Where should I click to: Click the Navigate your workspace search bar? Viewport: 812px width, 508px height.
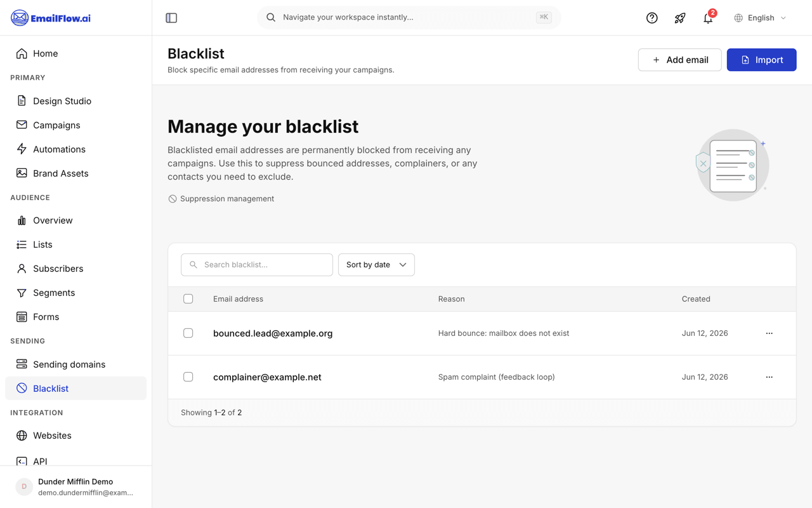[x=409, y=18]
